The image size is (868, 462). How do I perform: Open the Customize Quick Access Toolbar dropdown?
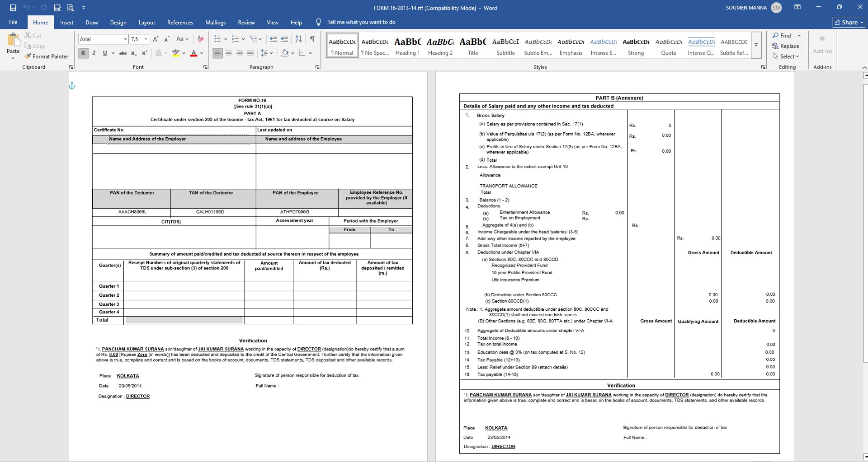click(x=84, y=8)
